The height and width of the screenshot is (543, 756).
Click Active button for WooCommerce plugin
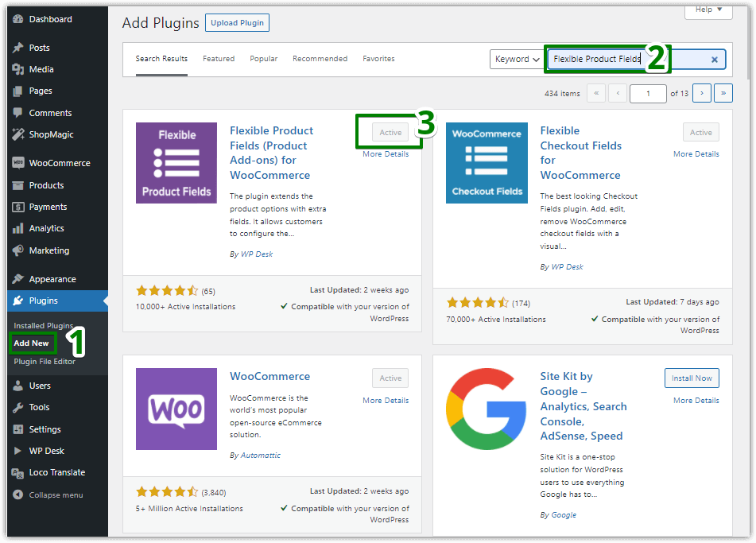pyautogui.click(x=390, y=378)
